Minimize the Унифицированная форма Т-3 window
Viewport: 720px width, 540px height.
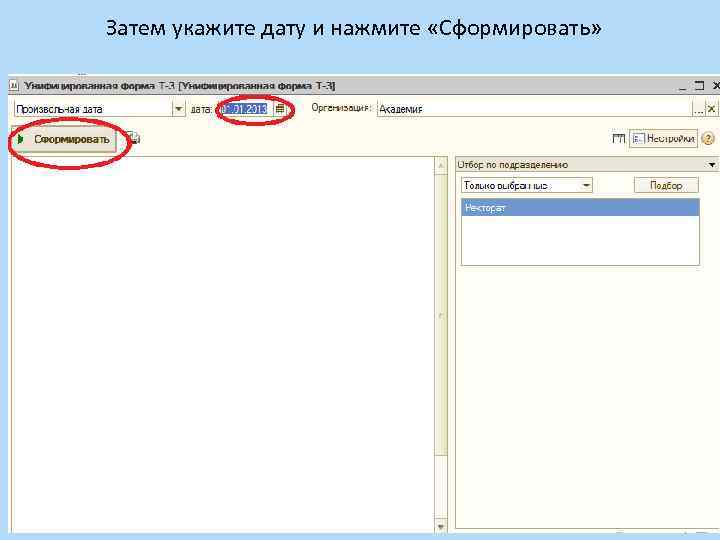coord(682,86)
